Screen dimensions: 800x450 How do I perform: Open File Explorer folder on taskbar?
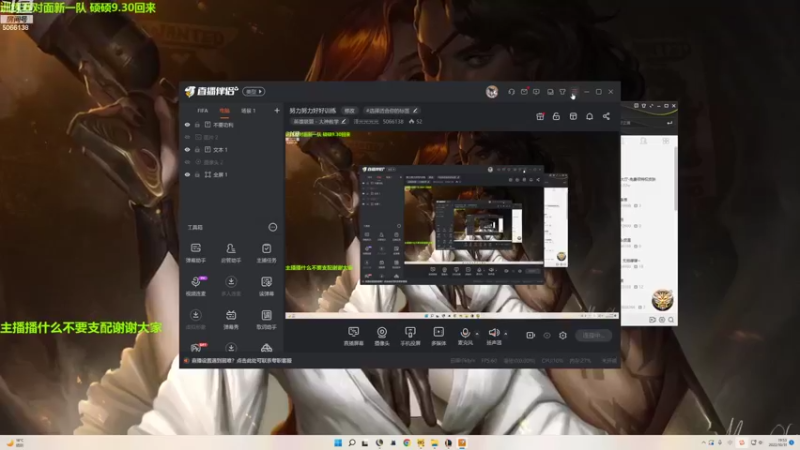coord(434,443)
